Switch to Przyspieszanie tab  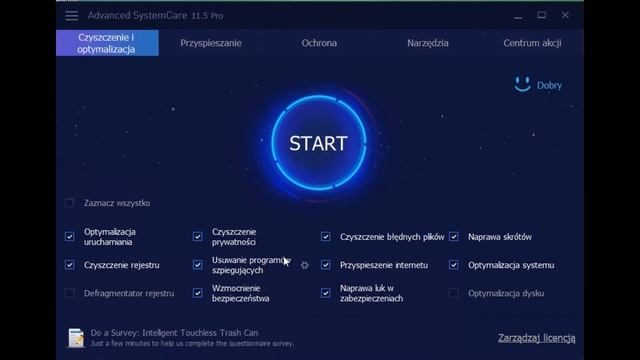pos(211,43)
